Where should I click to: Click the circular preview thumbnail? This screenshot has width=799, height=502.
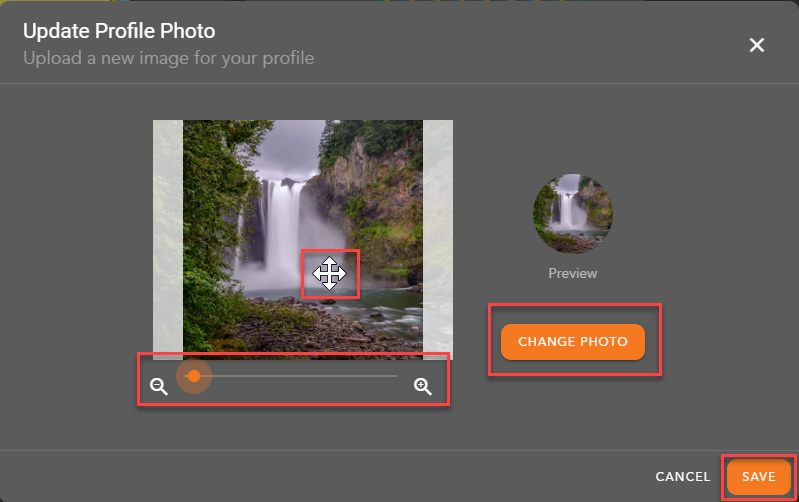point(573,214)
